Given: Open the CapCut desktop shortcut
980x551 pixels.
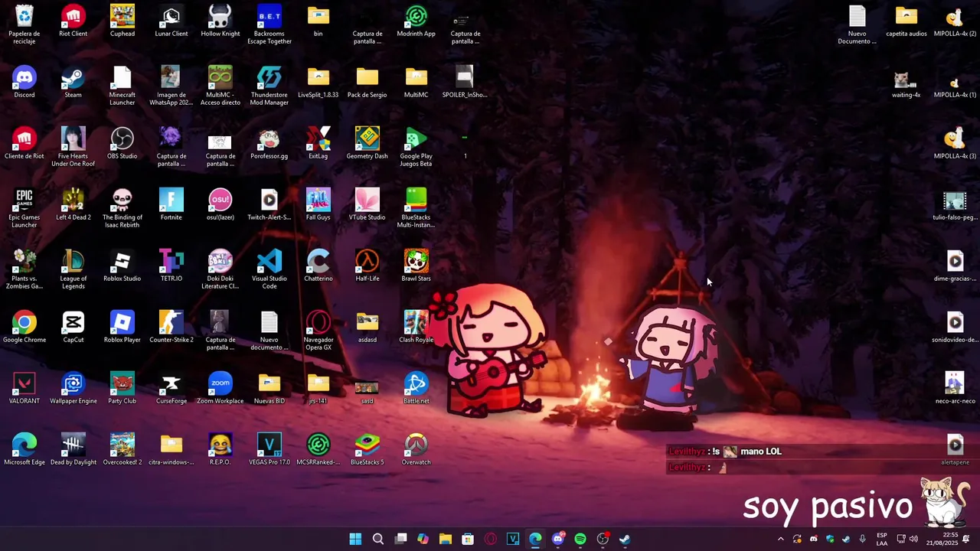Looking at the screenshot, I should pyautogui.click(x=73, y=328).
